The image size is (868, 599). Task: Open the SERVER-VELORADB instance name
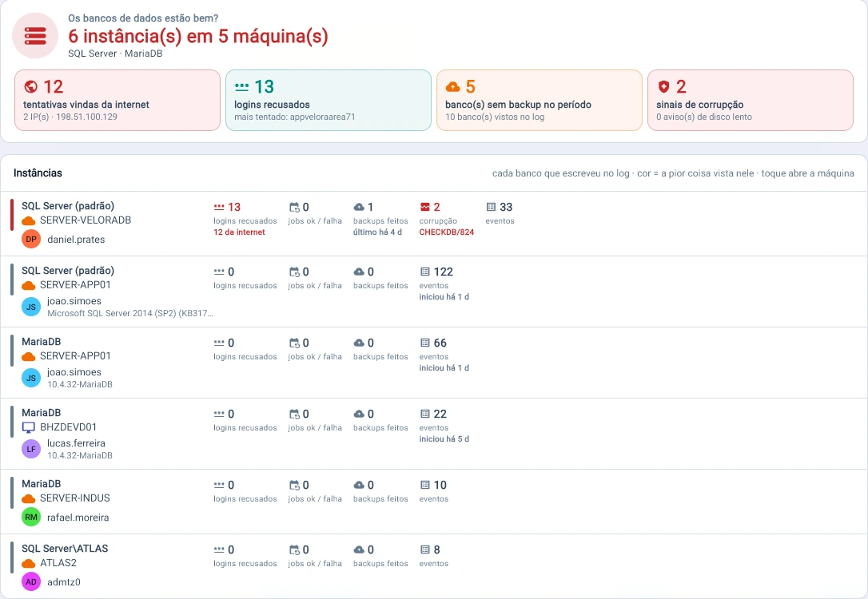[86, 220]
